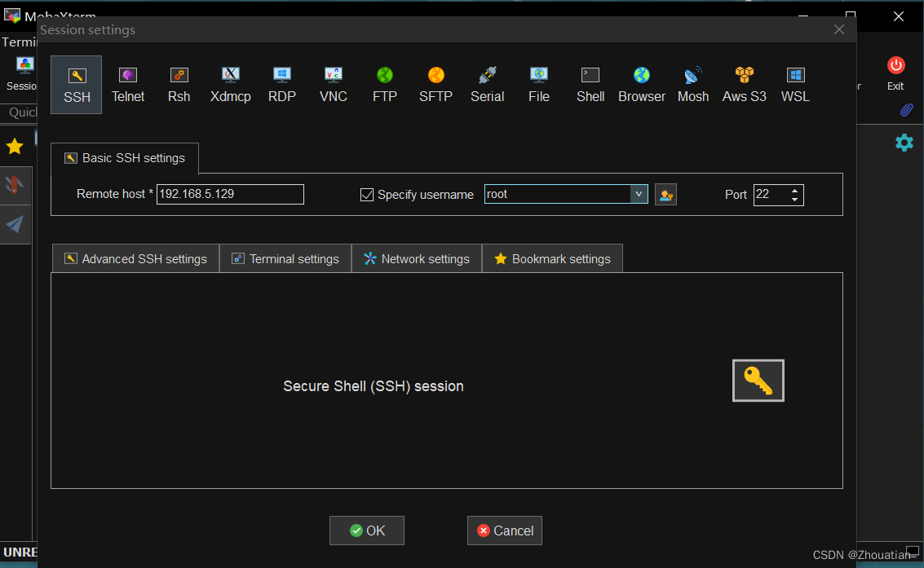Choose the Rsh session type
This screenshot has width=924, height=568.
click(179, 85)
